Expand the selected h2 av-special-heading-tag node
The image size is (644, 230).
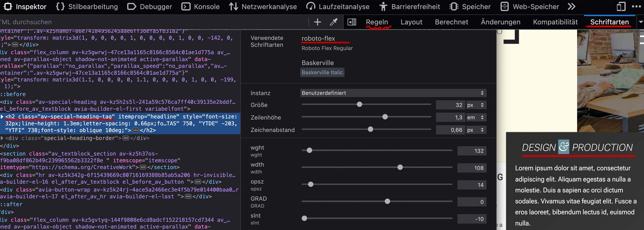(3, 116)
